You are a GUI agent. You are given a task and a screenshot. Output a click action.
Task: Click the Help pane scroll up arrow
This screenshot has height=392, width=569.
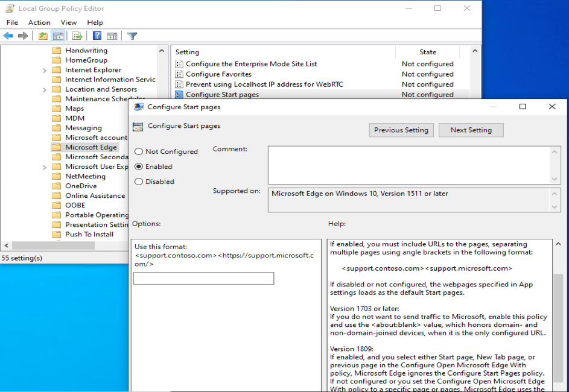[558, 244]
